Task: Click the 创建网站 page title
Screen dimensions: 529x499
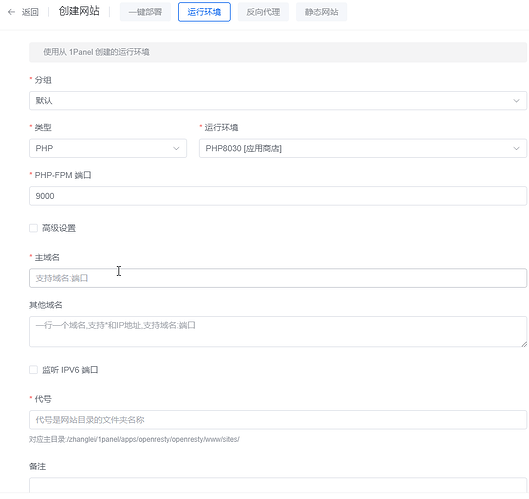Action: pyautogui.click(x=79, y=11)
